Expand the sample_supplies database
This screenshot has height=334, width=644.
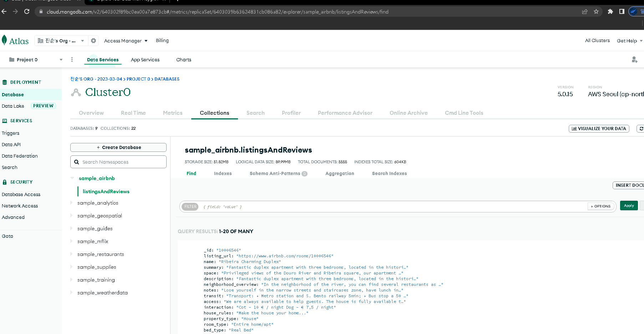72,267
